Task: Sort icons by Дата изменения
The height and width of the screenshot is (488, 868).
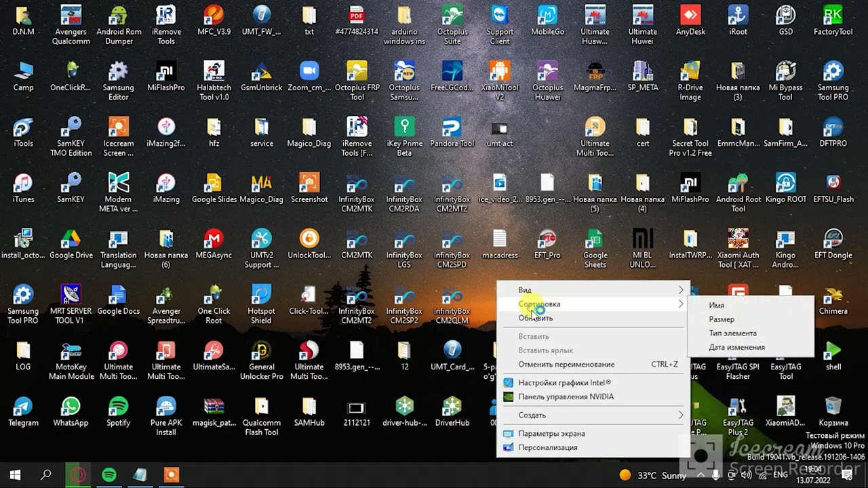Action: (x=750, y=347)
